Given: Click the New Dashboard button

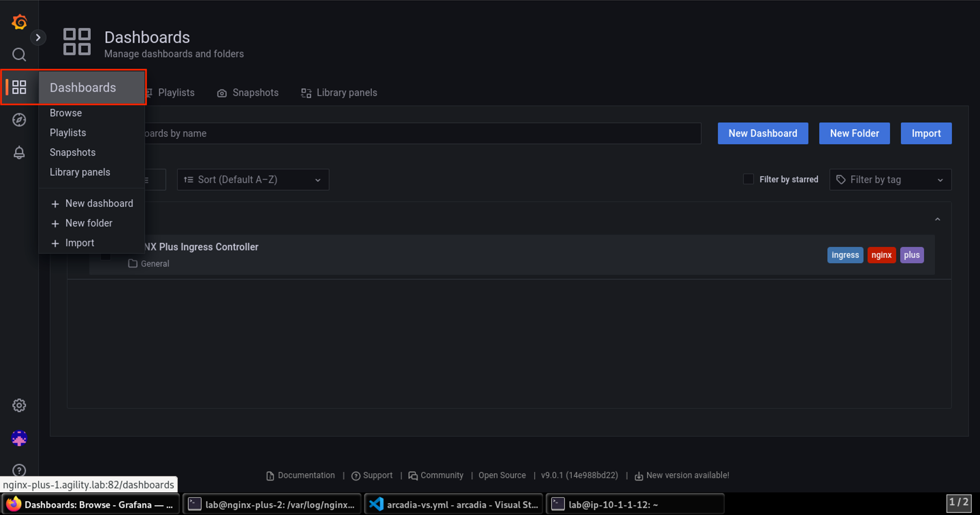Looking at the screenshot, I should pos(763,133).
